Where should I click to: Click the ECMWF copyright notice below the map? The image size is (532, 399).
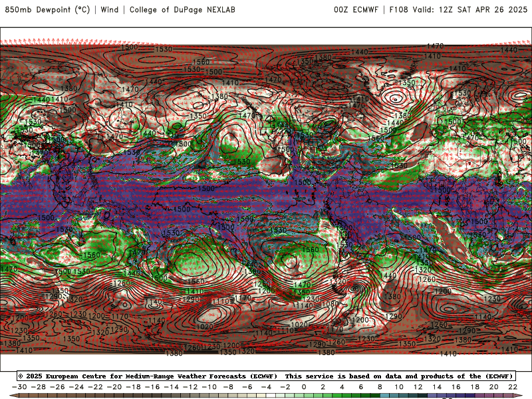click(266, 376)
